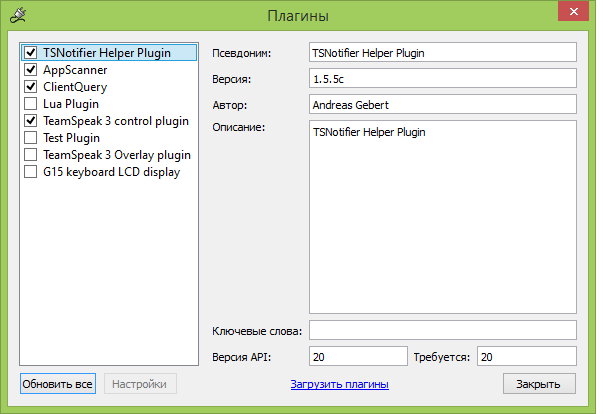
Task: Click the Версия field showing 1.5.5c
Action: pos(443,78)
